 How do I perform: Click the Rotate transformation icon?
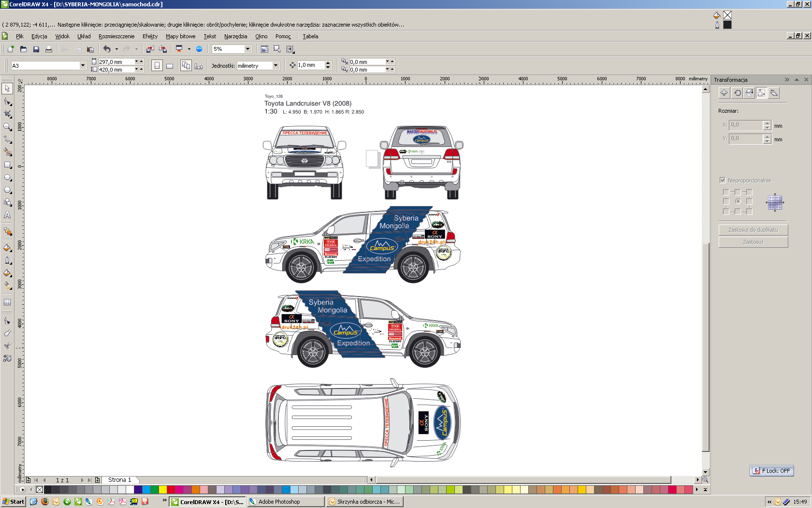tap(737, 93)
